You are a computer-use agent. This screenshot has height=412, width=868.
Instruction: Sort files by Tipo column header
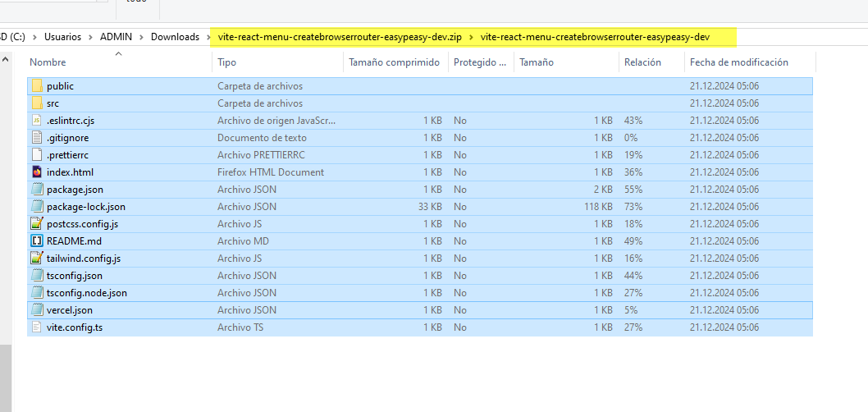pos(227,62)
